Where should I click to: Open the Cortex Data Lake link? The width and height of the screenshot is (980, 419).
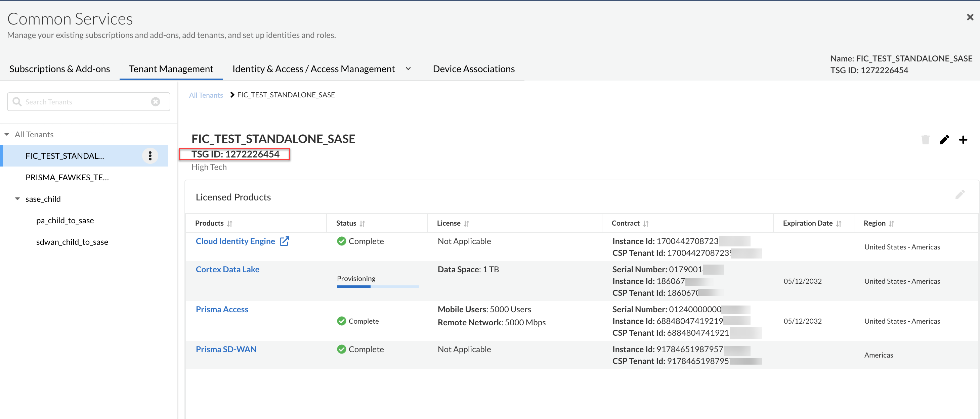(227, 269)
